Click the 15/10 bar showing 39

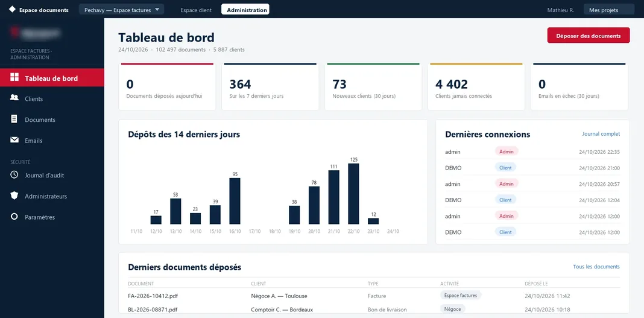point(215,214)
